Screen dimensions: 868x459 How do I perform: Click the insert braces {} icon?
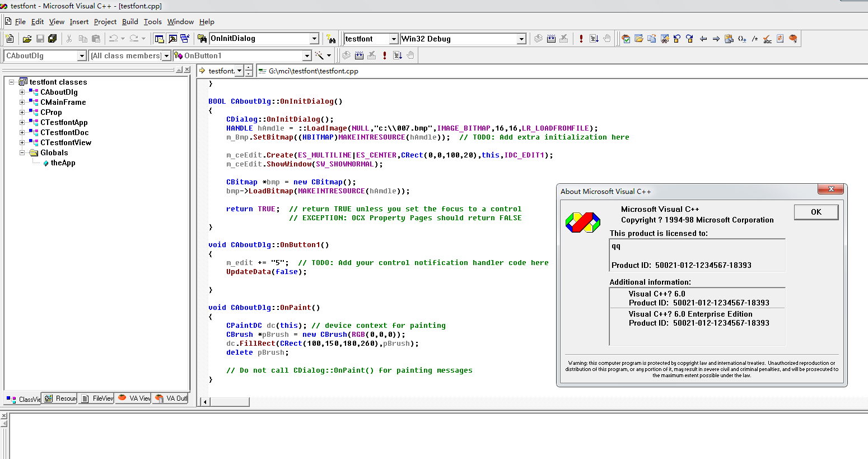pos(742,39)
